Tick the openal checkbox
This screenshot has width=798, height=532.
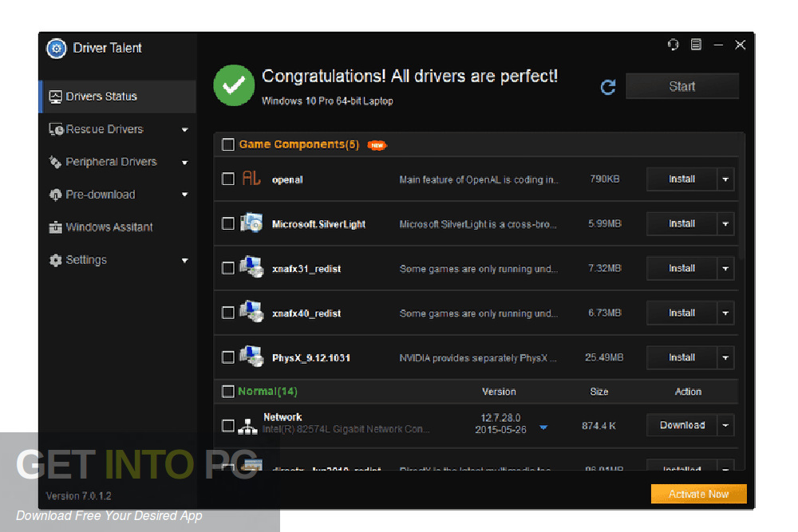pyautogui.click(x=228, y=179)
